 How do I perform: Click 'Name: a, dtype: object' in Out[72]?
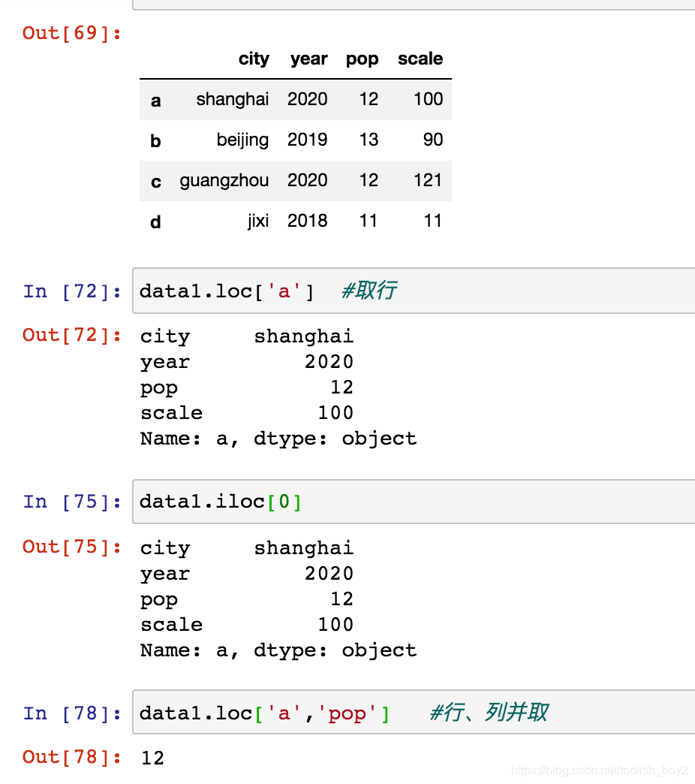click(278, 439)
